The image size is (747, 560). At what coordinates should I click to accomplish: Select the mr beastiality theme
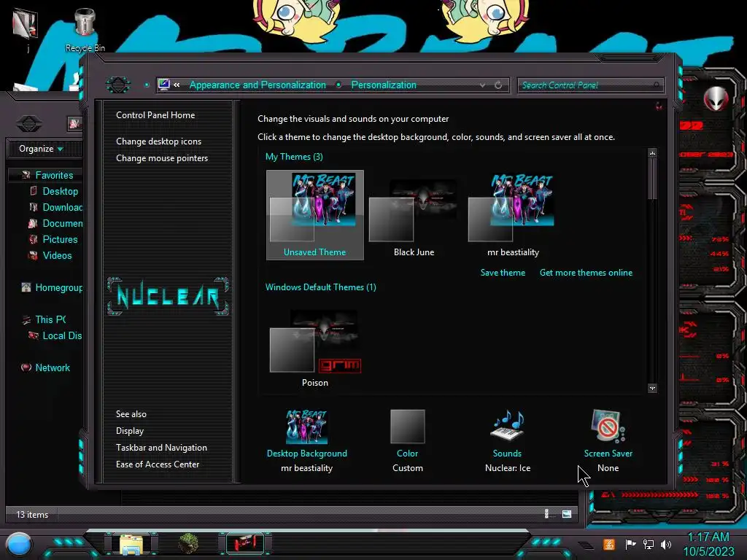[513, 215]
